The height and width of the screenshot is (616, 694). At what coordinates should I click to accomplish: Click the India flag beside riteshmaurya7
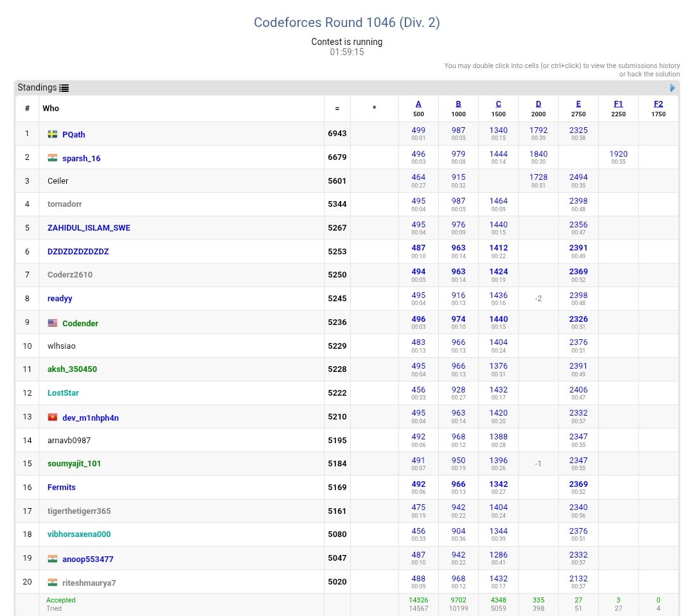tap(53, 583)
